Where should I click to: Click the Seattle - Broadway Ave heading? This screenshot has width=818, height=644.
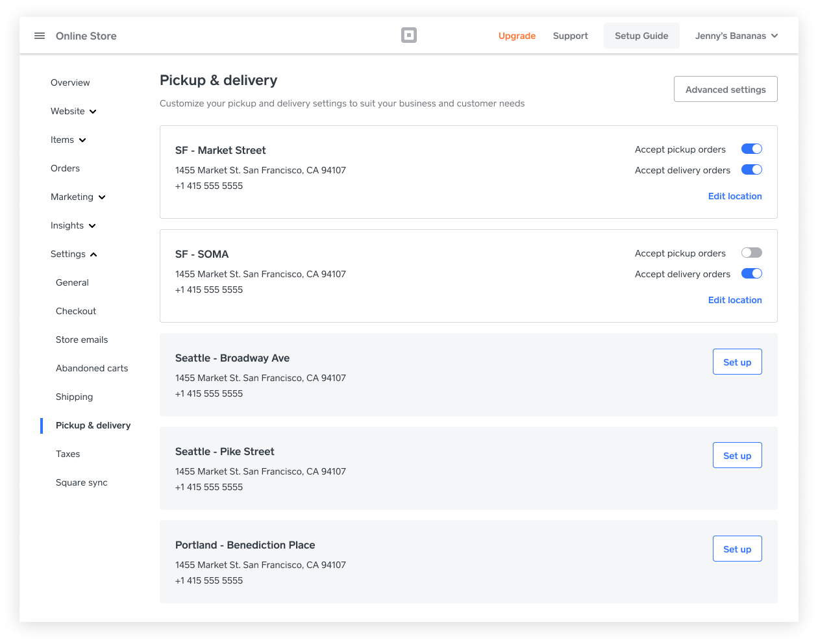click(x=232, y=358)
